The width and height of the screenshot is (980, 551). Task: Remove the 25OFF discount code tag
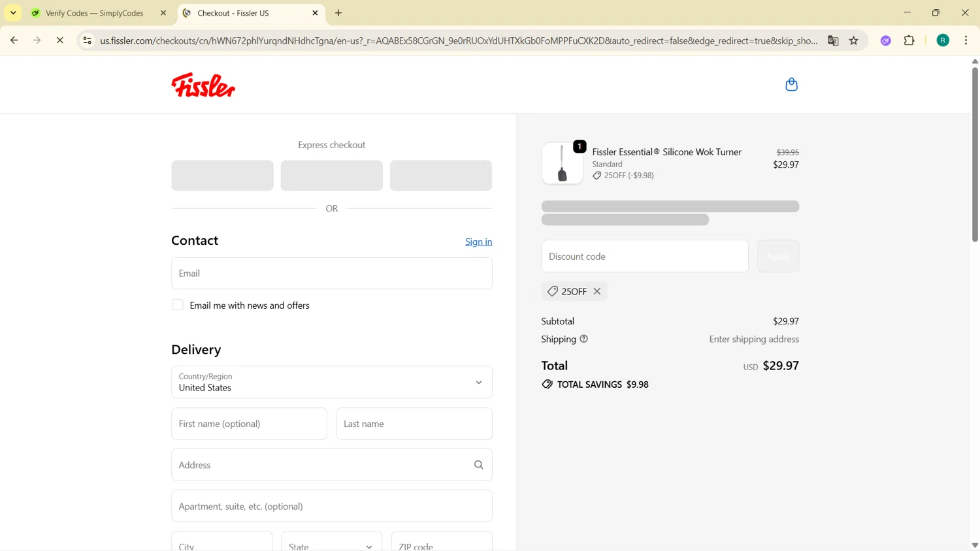597,291
